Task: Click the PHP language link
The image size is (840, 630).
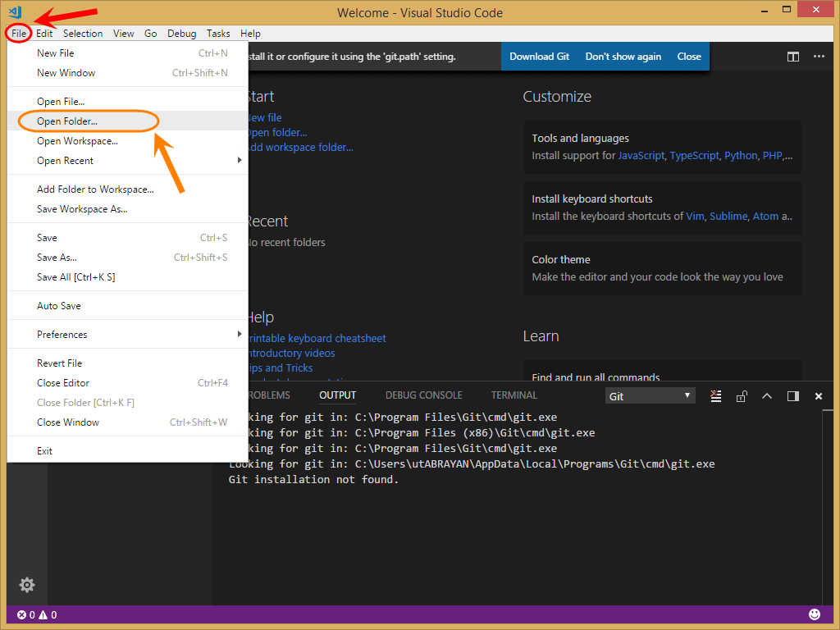Action: click(772, 155)
